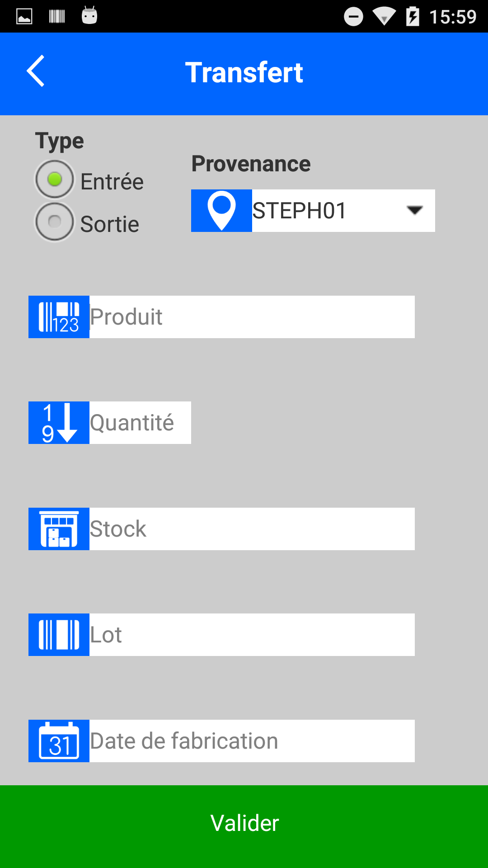Tap the Quantité sort-number icon

pos(59,423)
